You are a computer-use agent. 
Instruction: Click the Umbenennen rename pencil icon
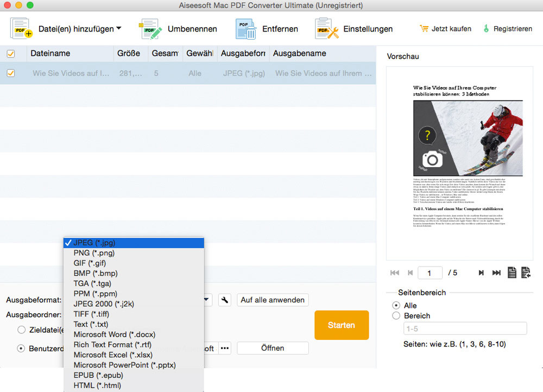tap(150, 29)
